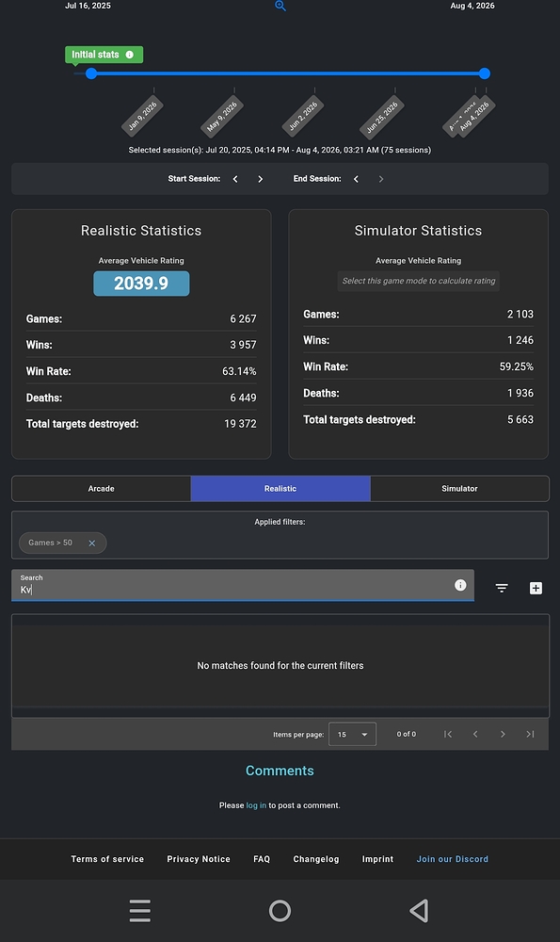Tap the Android back triangle button
The height and width of the screenshot is (942, 560).
click(x=419, y=911)
